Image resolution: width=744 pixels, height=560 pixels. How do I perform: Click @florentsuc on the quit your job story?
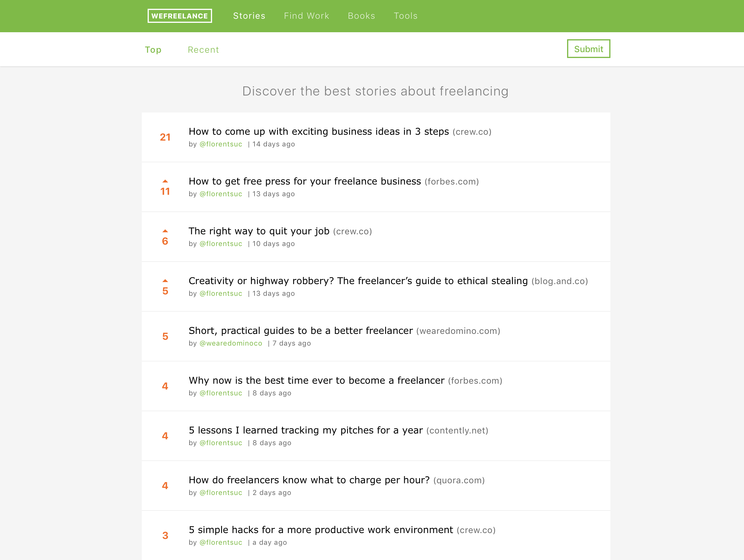point(221,244)
